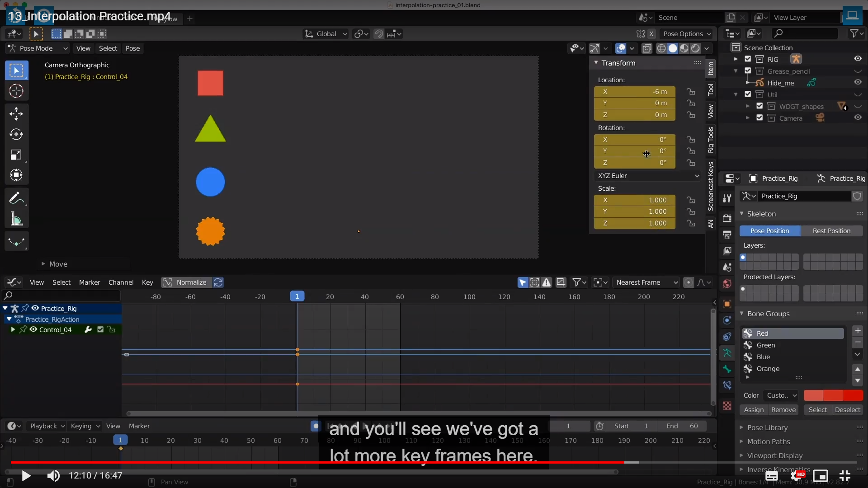868x488 pixels.
Task: Select the Rotate tool in toolbar
Action: tap(16, 134)
